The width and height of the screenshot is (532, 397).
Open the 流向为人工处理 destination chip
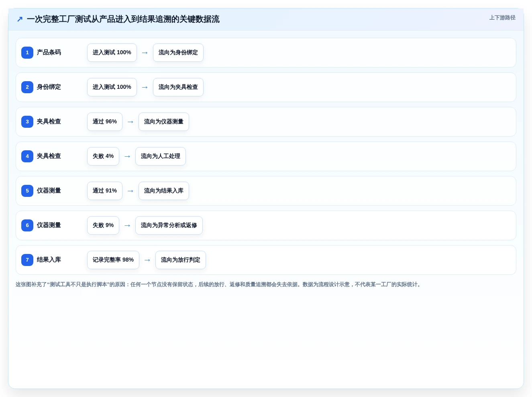[x=161, y=156]
